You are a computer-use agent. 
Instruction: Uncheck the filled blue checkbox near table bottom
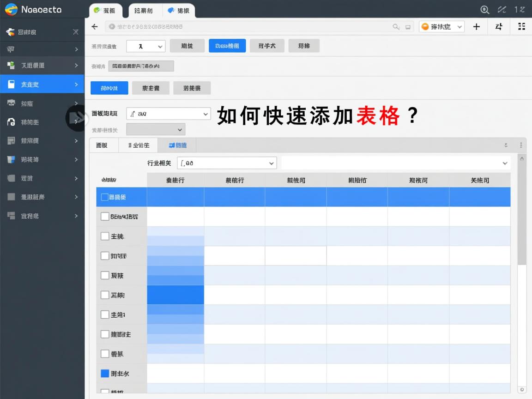(x=105, y=373)
